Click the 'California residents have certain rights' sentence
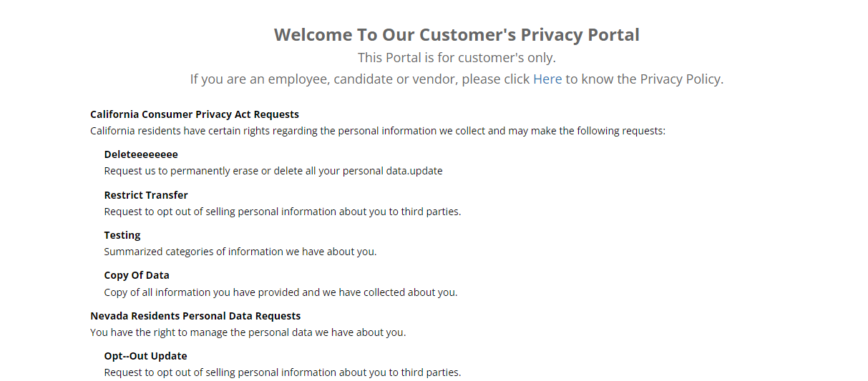The width and height of the screenshot is (868, 381). pos(378,131)
